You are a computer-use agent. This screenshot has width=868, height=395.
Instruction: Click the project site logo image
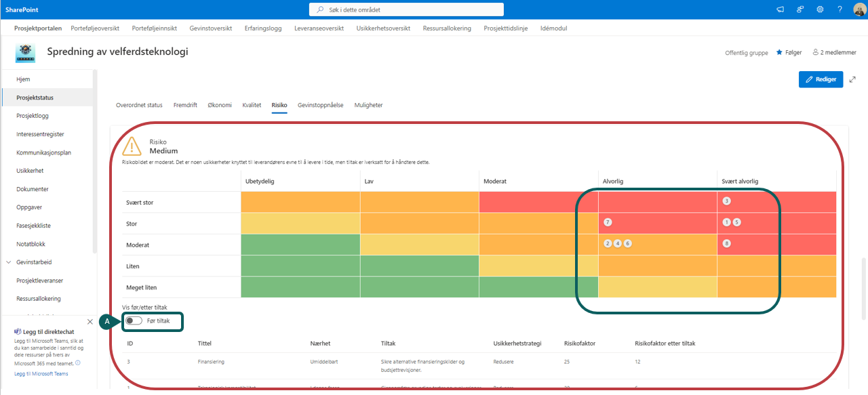point(26,53)
